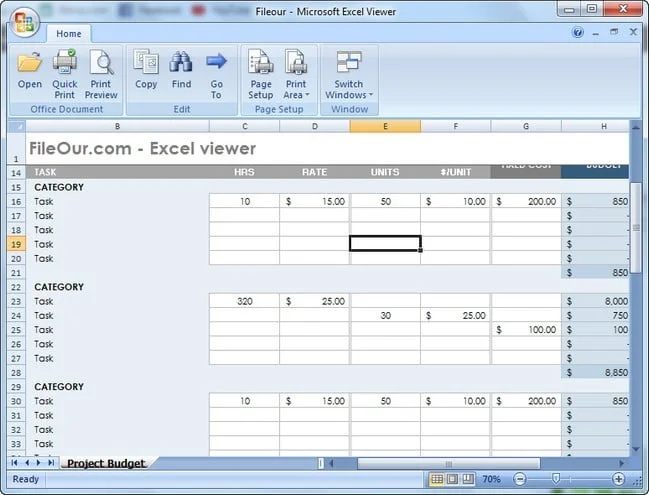The image size is (649, 495).
Task: Select the Project Budget sheet tab
Action: pos(106,463)
